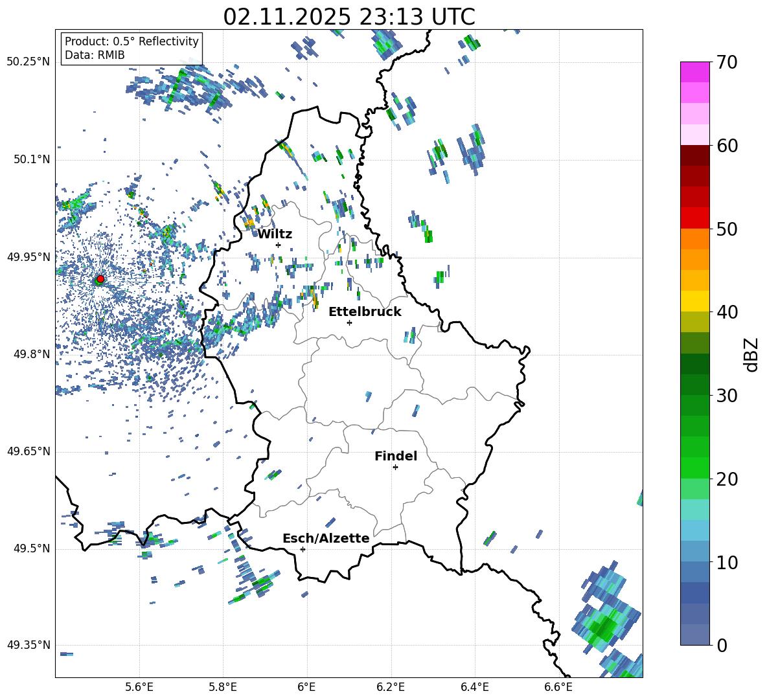Click the yellow swatch just above 40 dBZ

(694, 301)
